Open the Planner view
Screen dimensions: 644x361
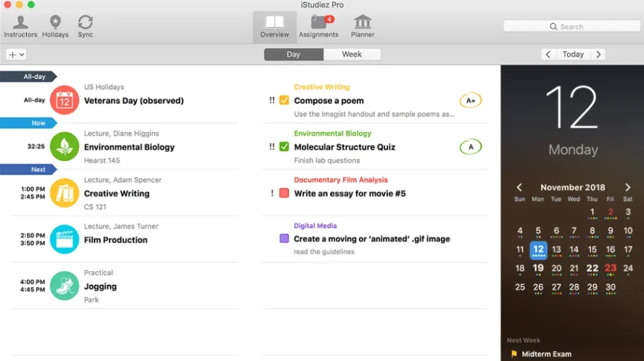(362, 26)
